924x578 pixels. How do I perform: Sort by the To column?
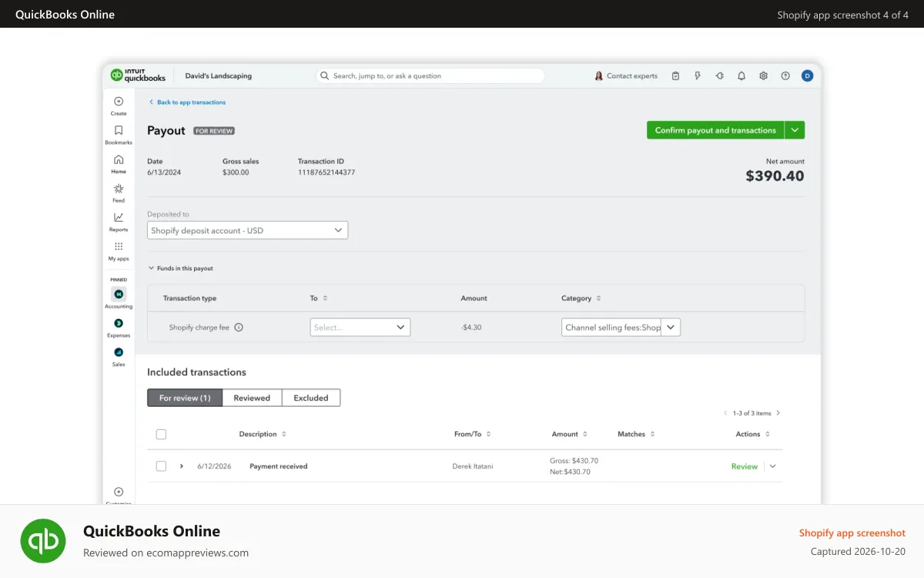pyautogui.click(x=319, y=298)
